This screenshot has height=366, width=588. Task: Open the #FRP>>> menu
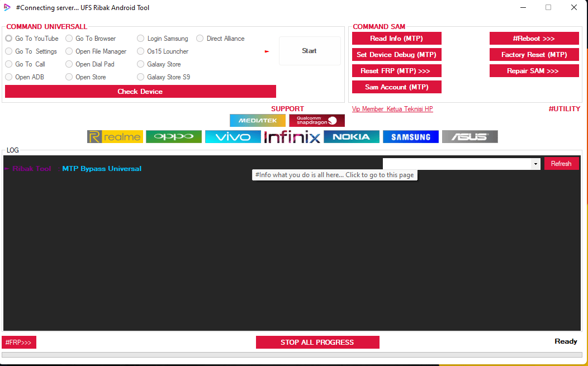pos(19,342)
